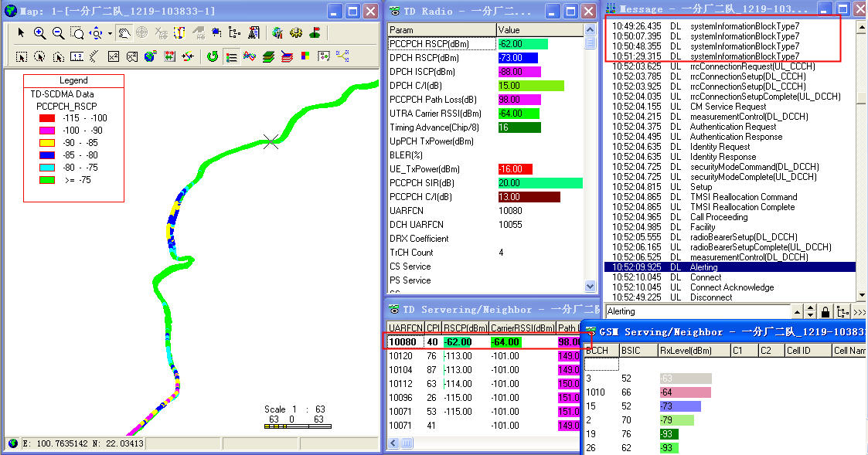868x455 pixels.
Task: Click the blue house site icon
Action: point(216,33)
